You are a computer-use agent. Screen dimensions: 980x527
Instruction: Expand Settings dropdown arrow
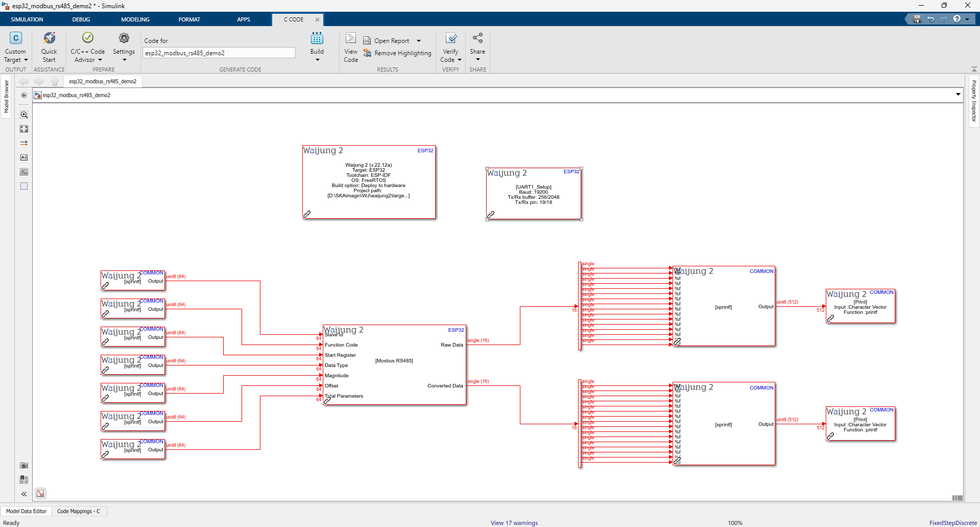124,60
